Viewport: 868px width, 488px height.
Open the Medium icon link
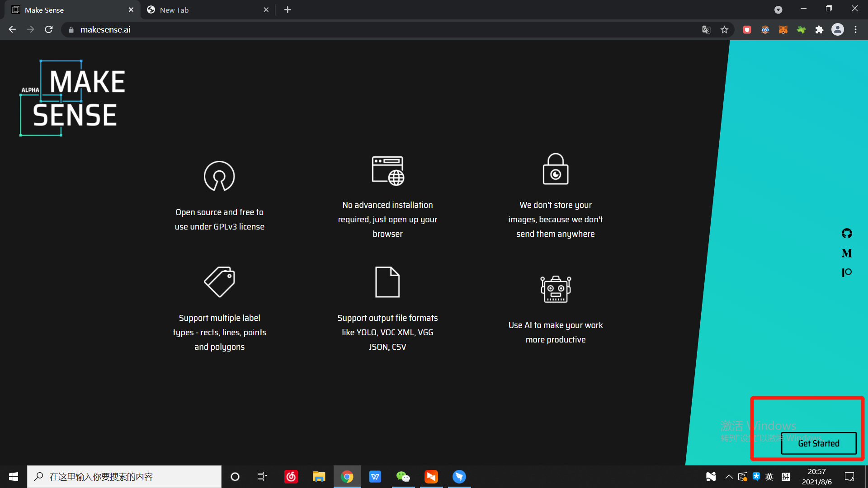847,253
